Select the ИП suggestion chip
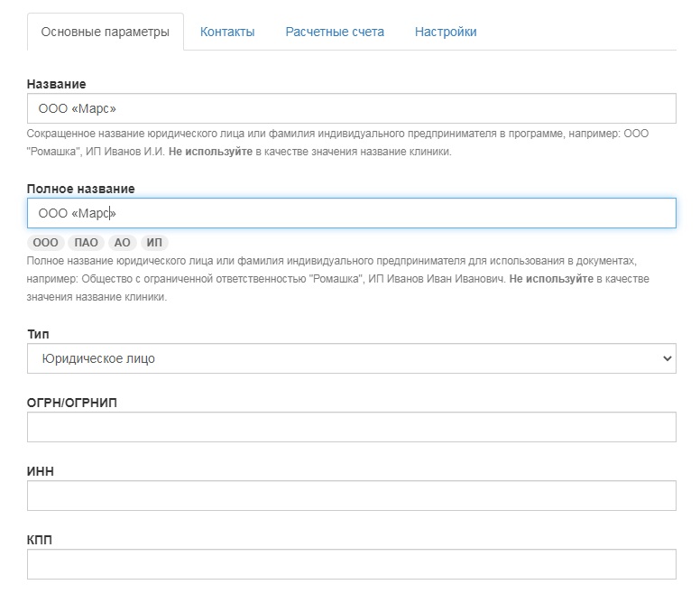700x603 pixels. pos(154,243)
